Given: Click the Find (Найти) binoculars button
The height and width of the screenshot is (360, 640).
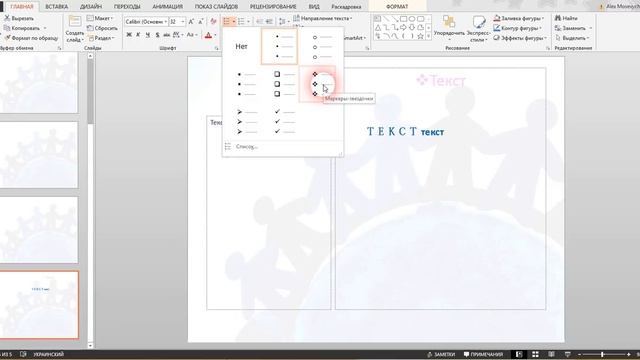Looking at the screenshot, I should click(566, 18).
